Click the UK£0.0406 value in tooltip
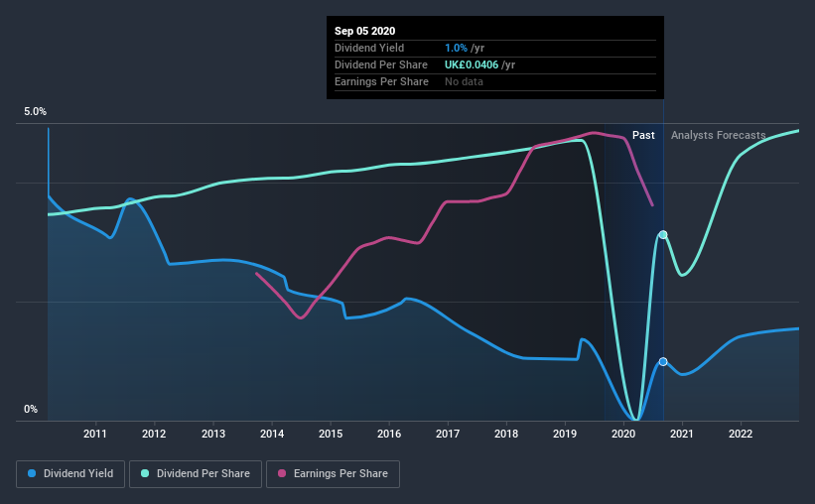 click(x=472, y=64)
